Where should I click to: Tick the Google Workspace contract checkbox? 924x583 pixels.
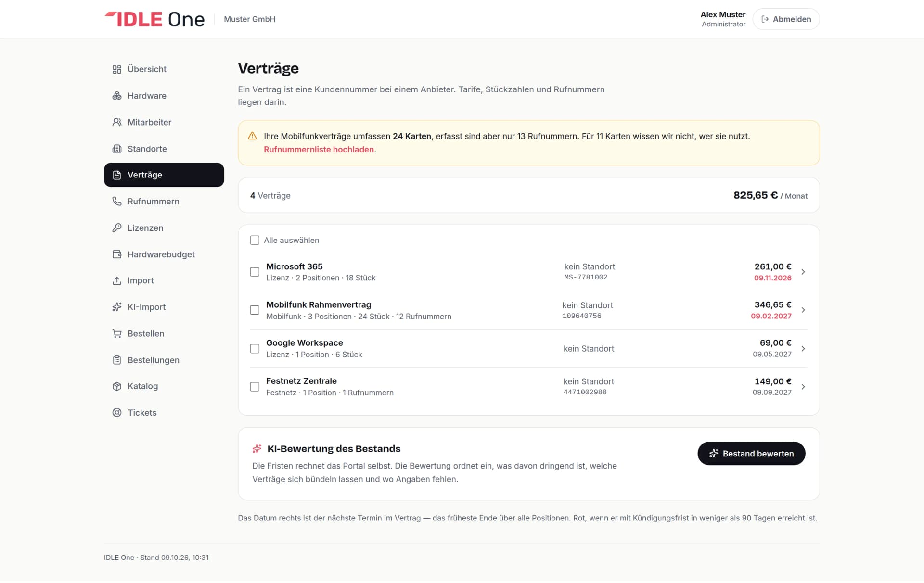coord(255,349)
